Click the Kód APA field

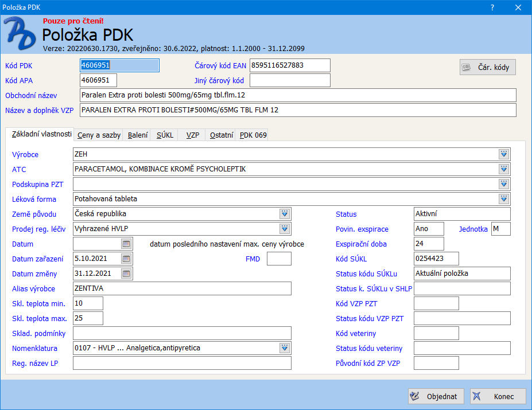click(x=98, y=80)
